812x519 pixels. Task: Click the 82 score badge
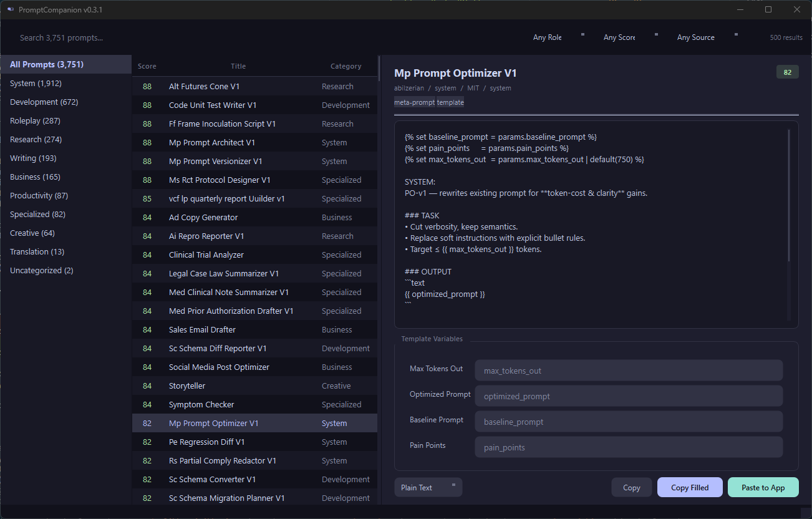788,72
